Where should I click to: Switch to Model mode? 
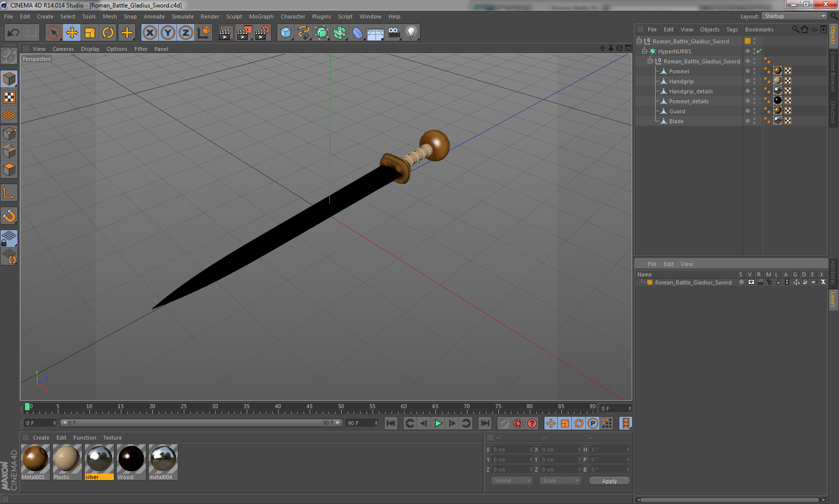click(9, 79)
